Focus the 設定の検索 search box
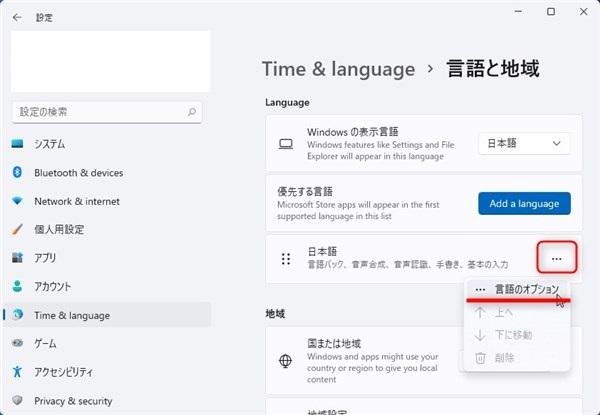The image size is (600, 415). click(107, 112)
